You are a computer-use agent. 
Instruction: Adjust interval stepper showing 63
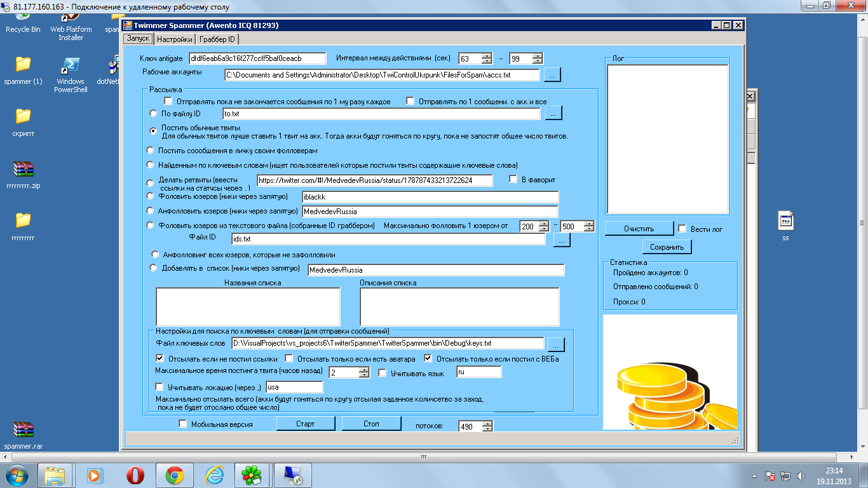pyautogui.click(x=487, y=58)
